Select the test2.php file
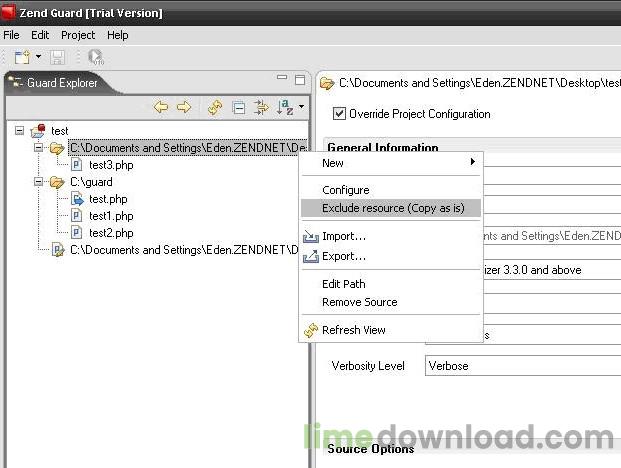621x468 pixels. (111, 233)
